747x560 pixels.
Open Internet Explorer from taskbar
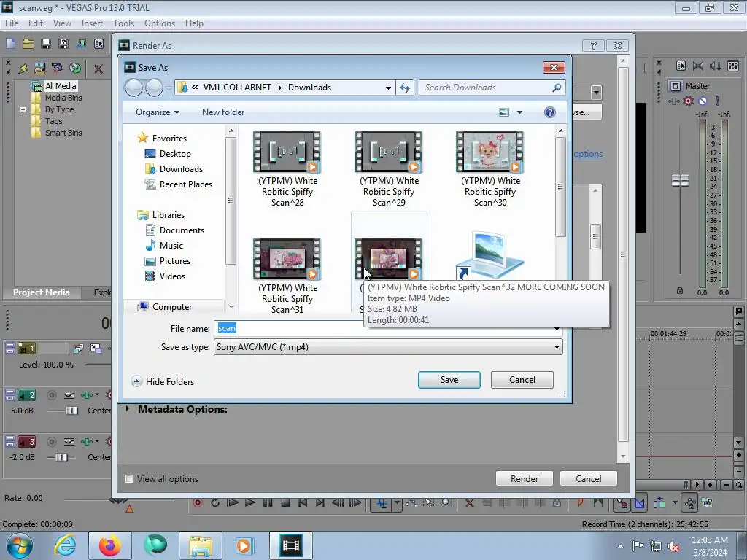tap(65, 545)
